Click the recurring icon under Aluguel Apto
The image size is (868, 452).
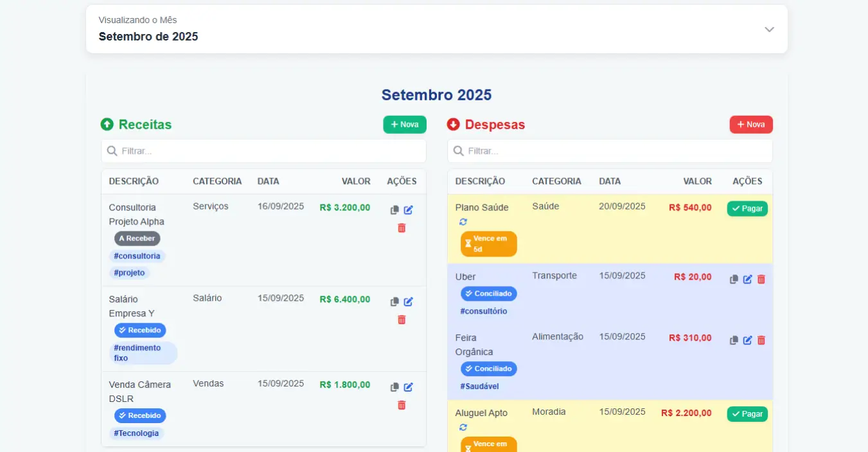click(x=463, y=427)
